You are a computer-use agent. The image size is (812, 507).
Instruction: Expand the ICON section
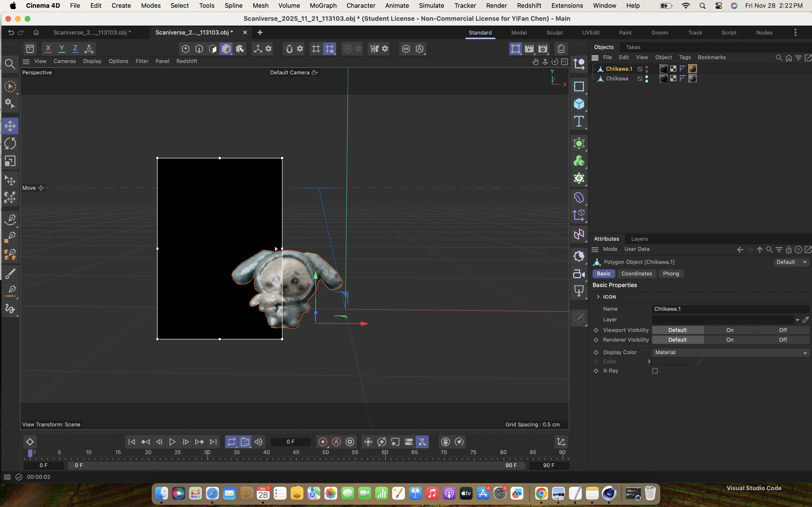point(598,297)
